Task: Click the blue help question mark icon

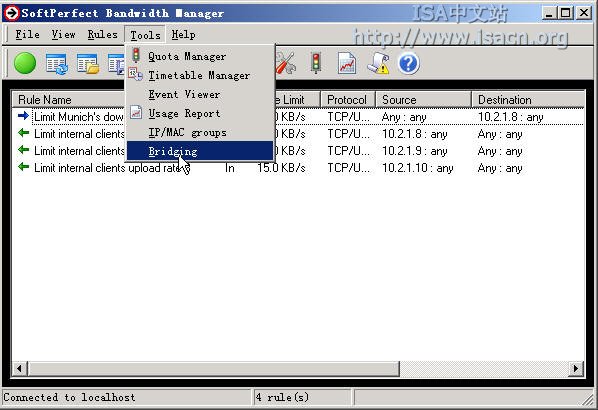Action: pos(408,63)
